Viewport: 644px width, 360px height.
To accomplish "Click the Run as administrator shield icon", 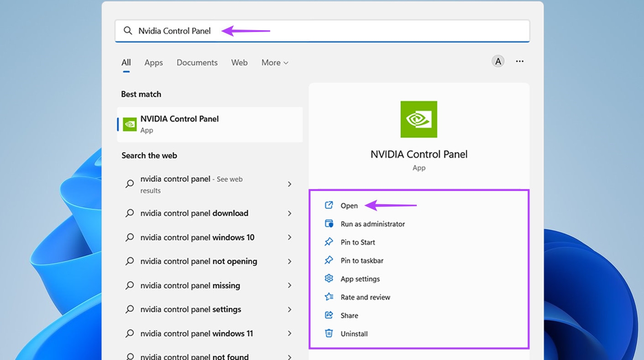I will coord(329,224).
